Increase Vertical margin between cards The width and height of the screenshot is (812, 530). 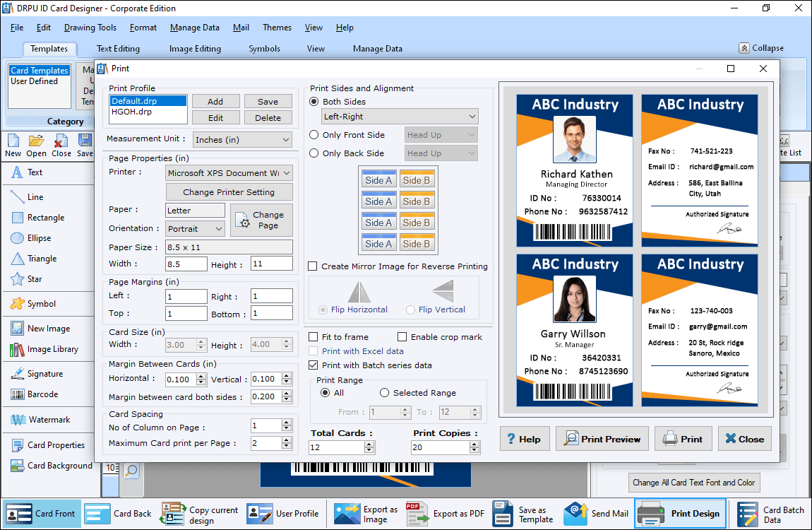287,376
